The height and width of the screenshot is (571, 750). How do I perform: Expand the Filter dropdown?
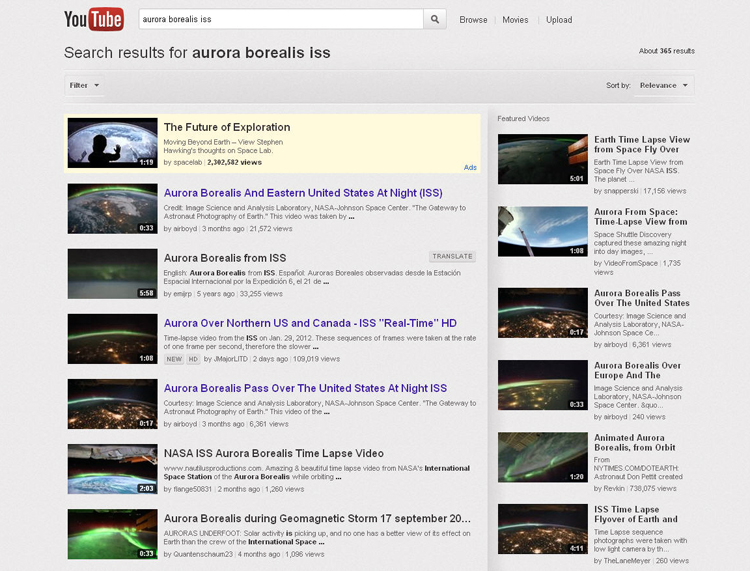click(x=85, y=86)
